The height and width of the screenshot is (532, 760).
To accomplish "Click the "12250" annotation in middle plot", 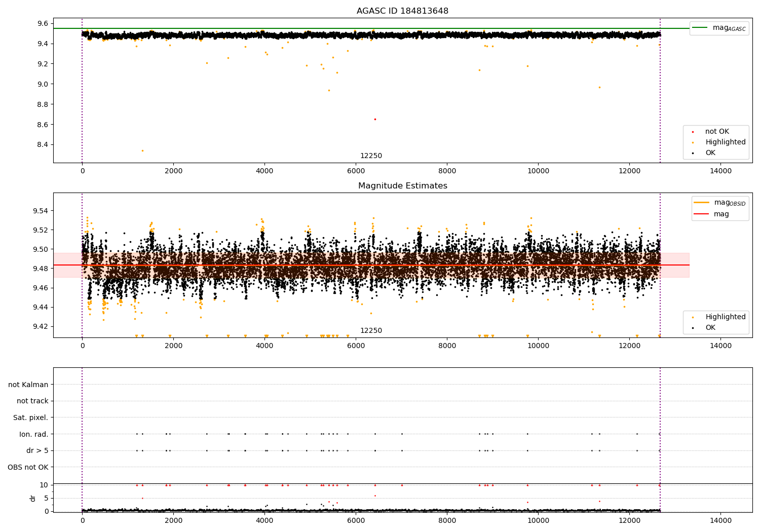I will (371, 331).
